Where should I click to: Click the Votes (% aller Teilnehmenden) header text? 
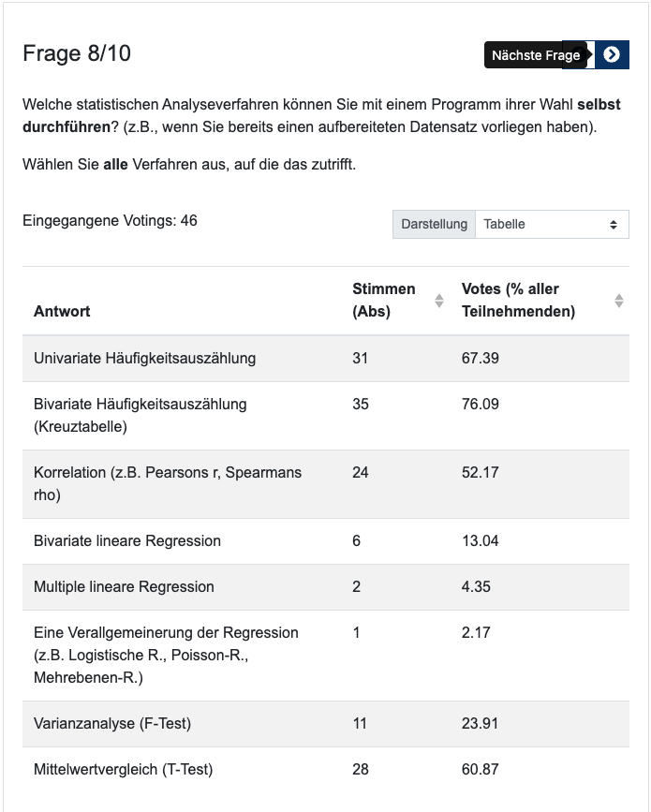pyautogui.click(x=519, y=300)
